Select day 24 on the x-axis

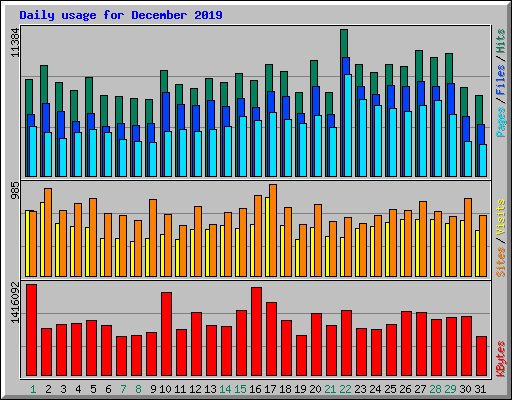[x=375, y=389]
